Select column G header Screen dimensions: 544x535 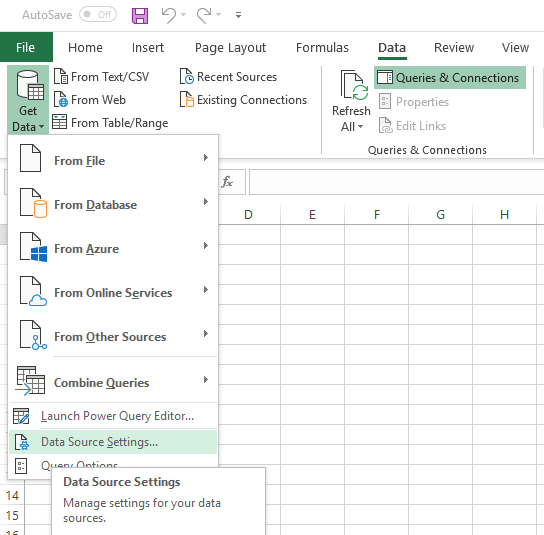[441, 215]
